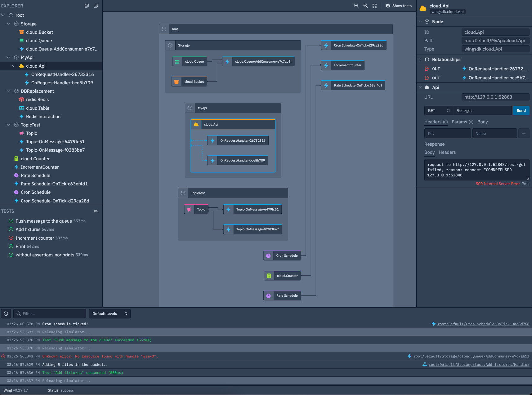Click the log Filter input field
Viewport: 532px width, 395px height.
[50, 314]
